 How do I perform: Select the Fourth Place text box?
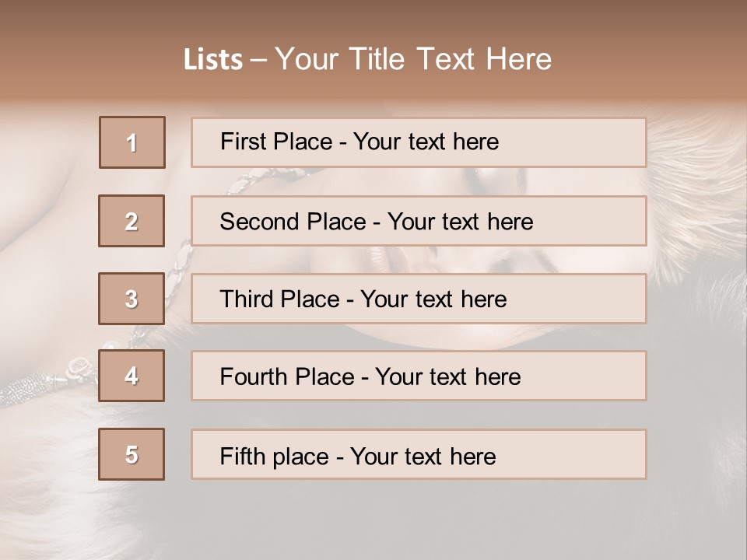pyautogui.click(x=419, y=376)
